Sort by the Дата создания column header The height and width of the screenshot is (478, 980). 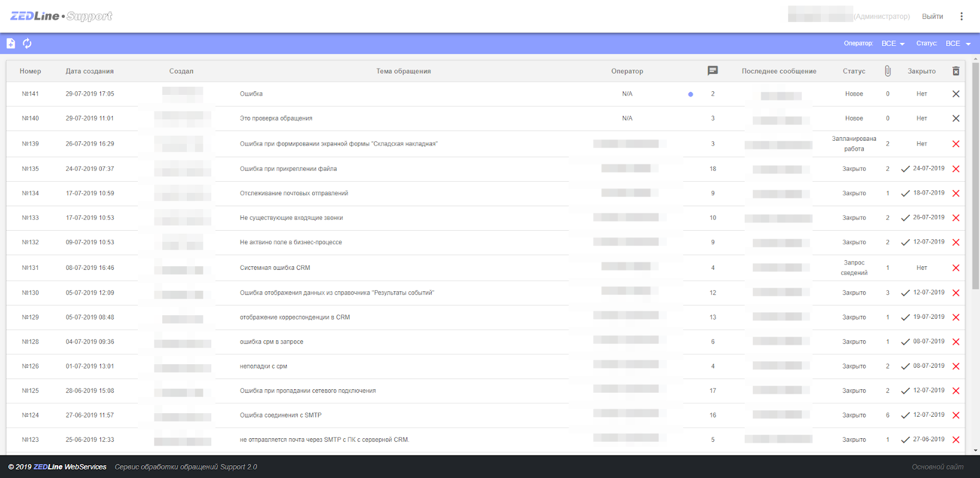(x=89, y=71)
